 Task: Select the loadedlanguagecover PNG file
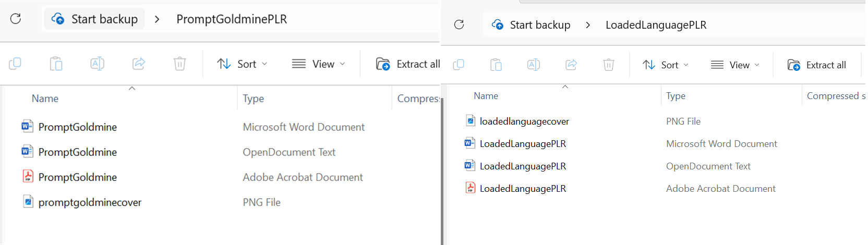coord(524,121)
